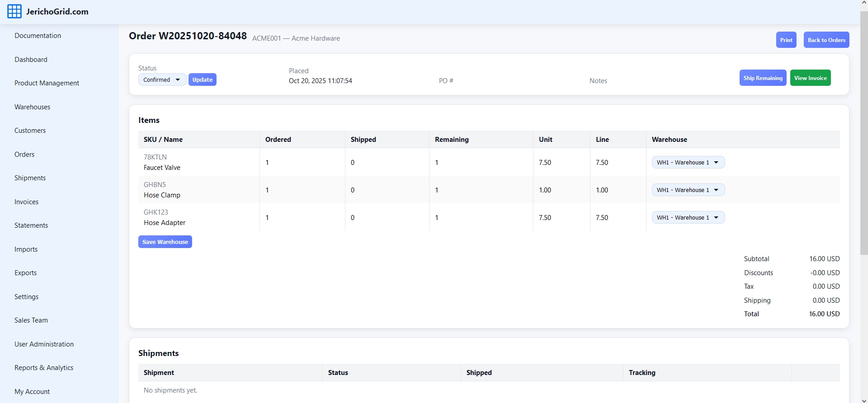Viewport: 868px width, 403px height.
Task: Click the page vertical scrollbar
Action: [863, 136]
